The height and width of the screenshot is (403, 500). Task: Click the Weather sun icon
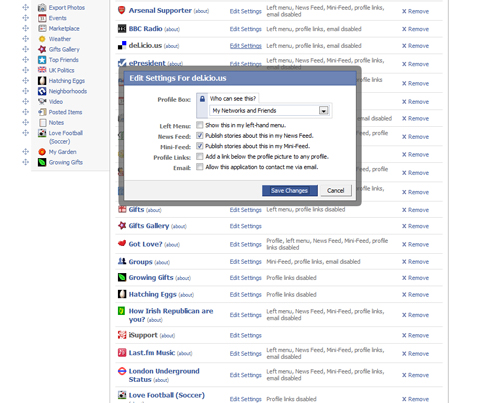click(x=42, y=39)
